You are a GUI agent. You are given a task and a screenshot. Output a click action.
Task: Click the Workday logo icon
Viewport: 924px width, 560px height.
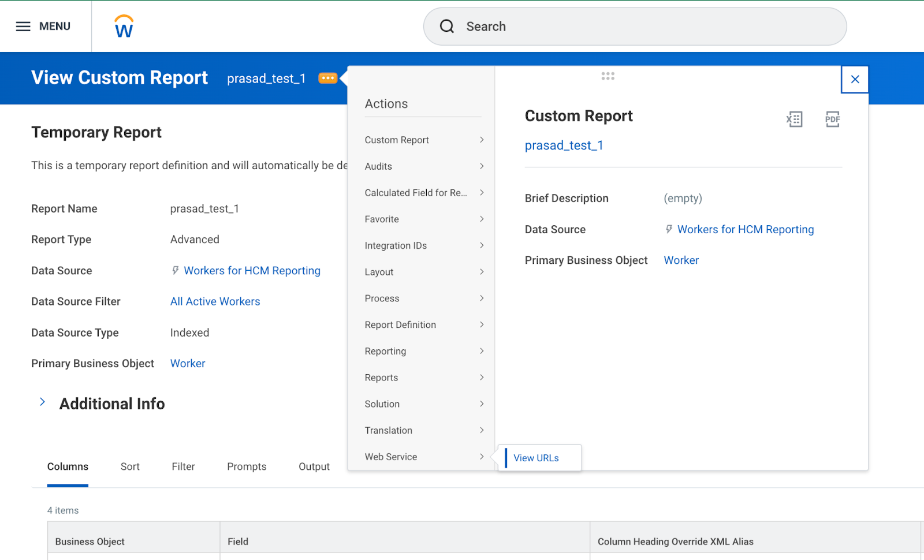(x=124, y=27)
